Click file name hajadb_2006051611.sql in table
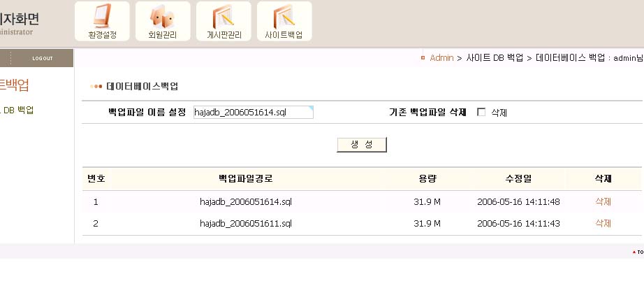Screen dimensions: 644x307 tap(246, 224)
